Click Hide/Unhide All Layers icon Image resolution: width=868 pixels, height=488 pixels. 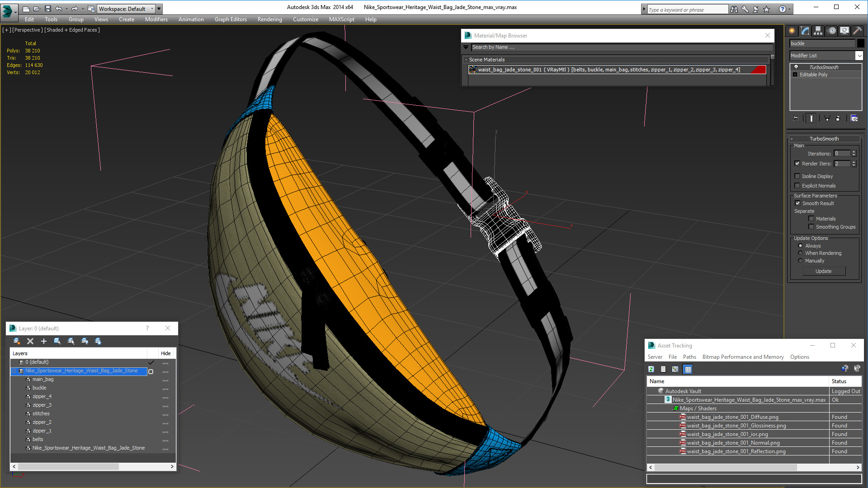coord(85,341)
